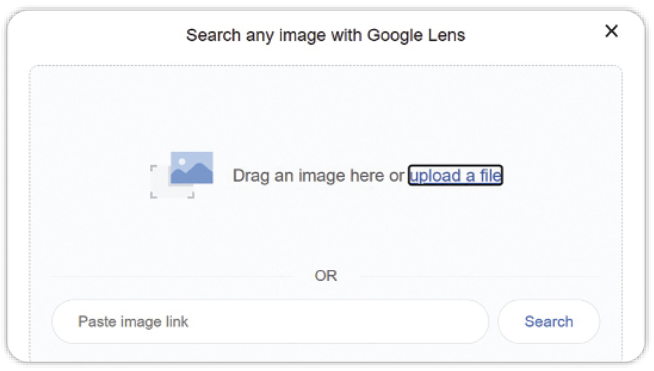
Task: Focus the "Paste image link" field
Action: [270, 321]
